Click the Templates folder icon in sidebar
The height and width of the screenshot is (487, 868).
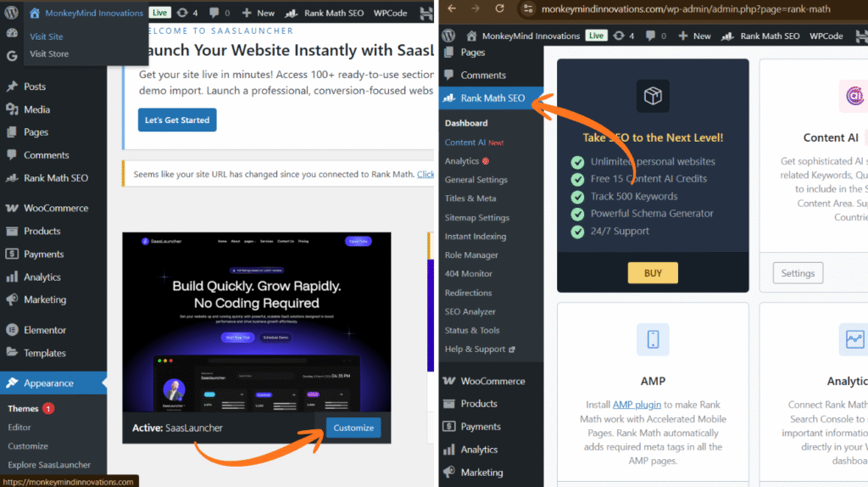12,353
